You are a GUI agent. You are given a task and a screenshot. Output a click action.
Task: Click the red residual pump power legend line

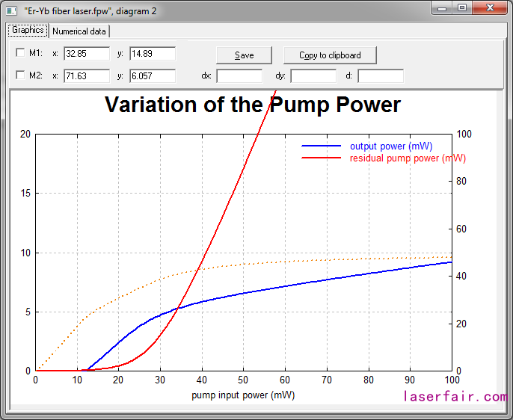pyautogui.click(x=320, y=158)
